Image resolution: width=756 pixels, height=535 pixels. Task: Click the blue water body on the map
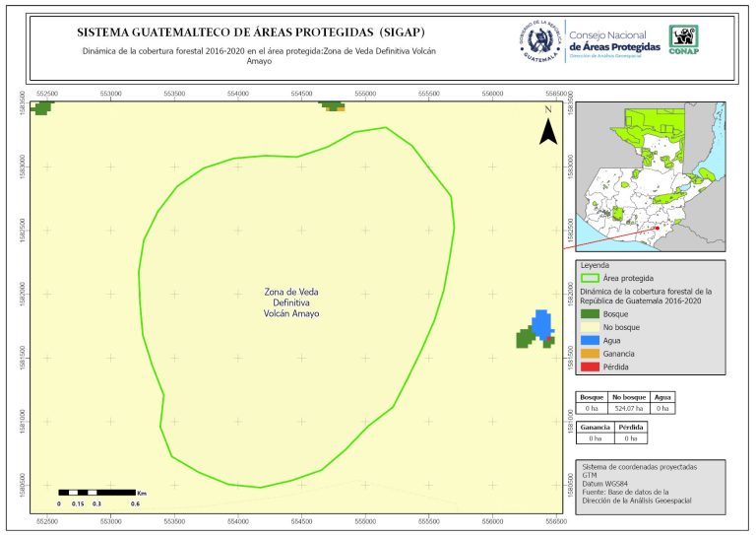(x=540, y=324)
